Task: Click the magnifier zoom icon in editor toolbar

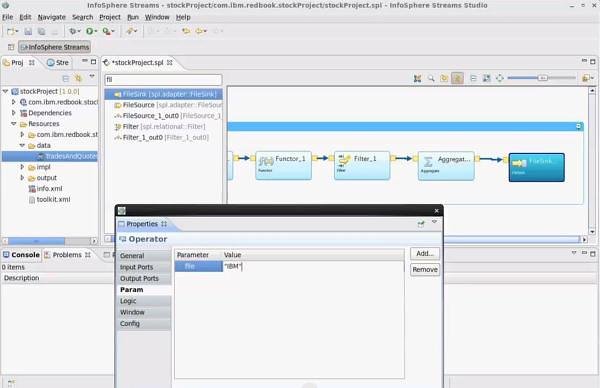Action: coord(431,78)
